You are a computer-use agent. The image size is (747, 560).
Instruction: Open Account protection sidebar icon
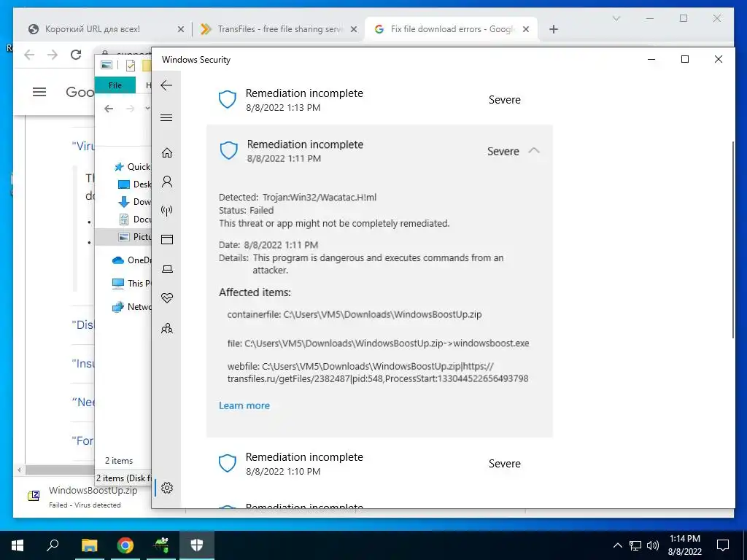pyautogui.click(x=167, y=182)
